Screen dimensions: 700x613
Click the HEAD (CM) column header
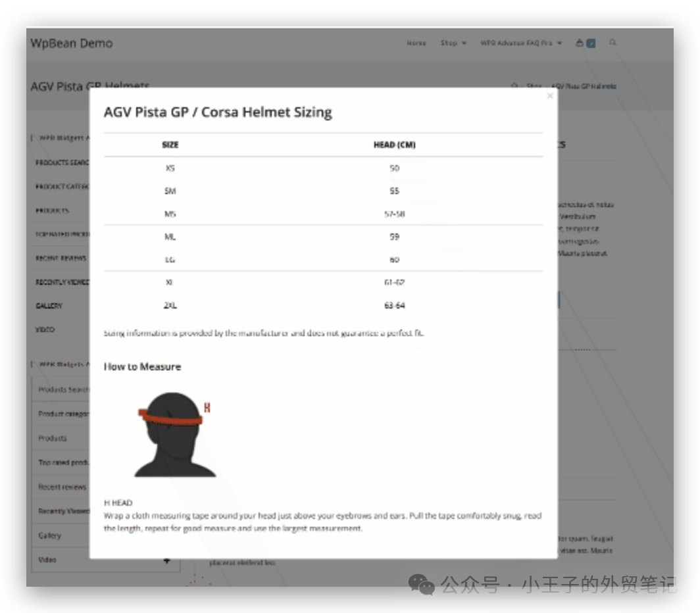[395, 145]
